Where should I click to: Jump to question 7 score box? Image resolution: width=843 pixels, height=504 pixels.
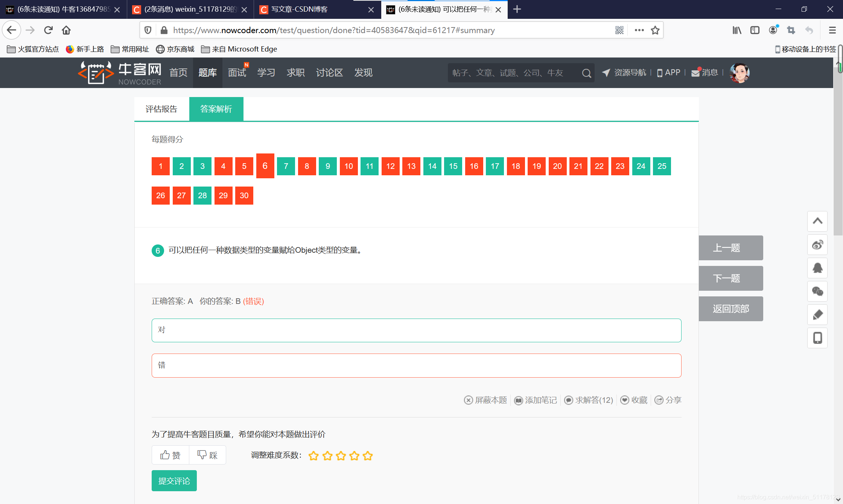pyautogui.click(x=286, y=166)
